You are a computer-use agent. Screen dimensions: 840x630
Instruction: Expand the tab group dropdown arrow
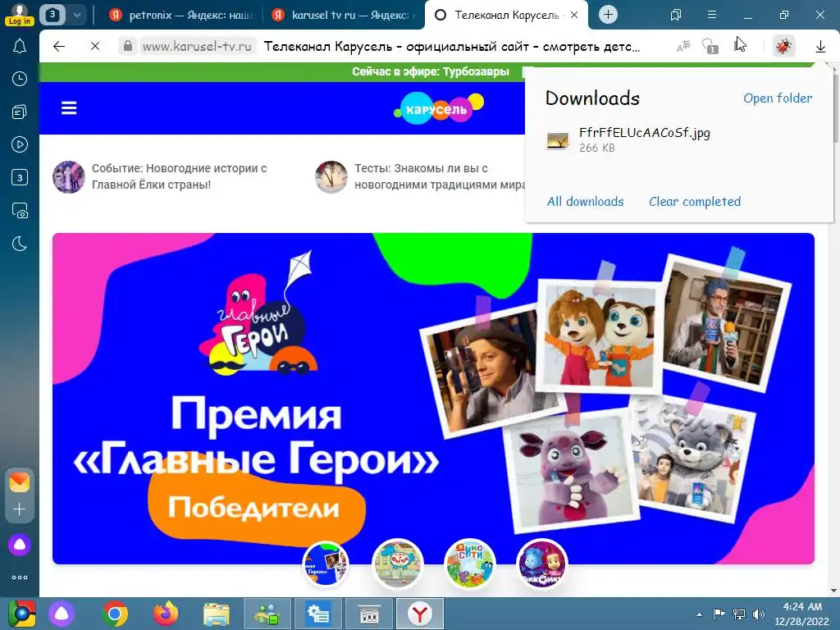pyautogui.click(x=76, y=15)
